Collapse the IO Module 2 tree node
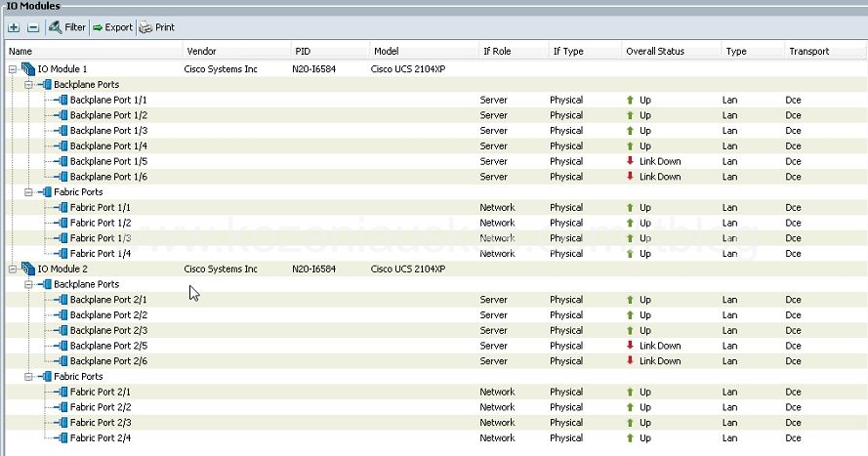868x456 pixels. pos(13,269)
